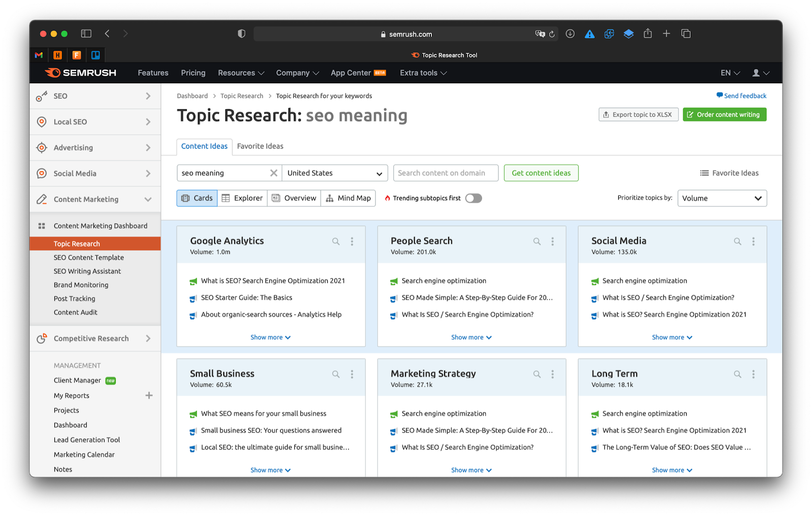Click the Long Term card magnifier icon
The image size is (812, 516).
pos(737,374)
